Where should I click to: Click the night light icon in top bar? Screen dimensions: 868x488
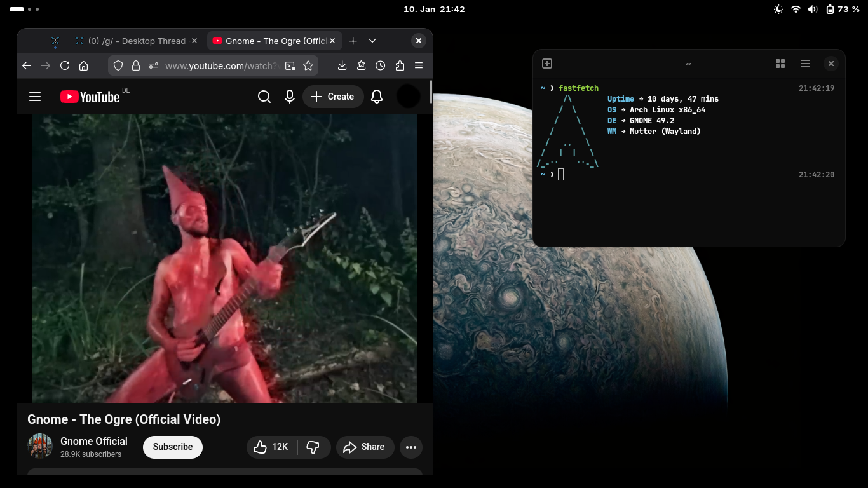[779, 10]
